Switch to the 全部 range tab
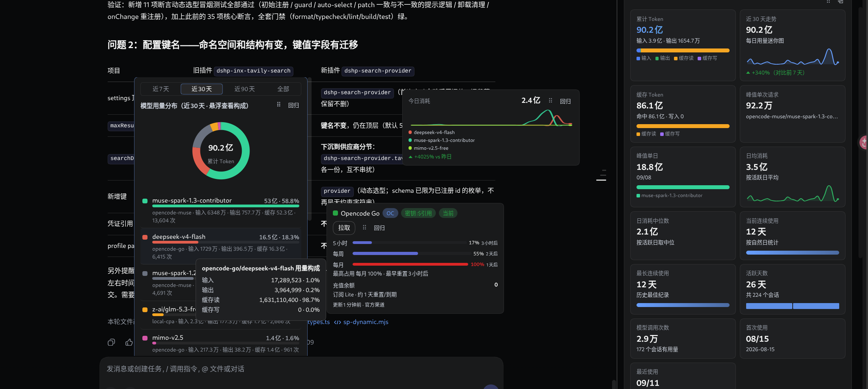 (x=283, y=89)
